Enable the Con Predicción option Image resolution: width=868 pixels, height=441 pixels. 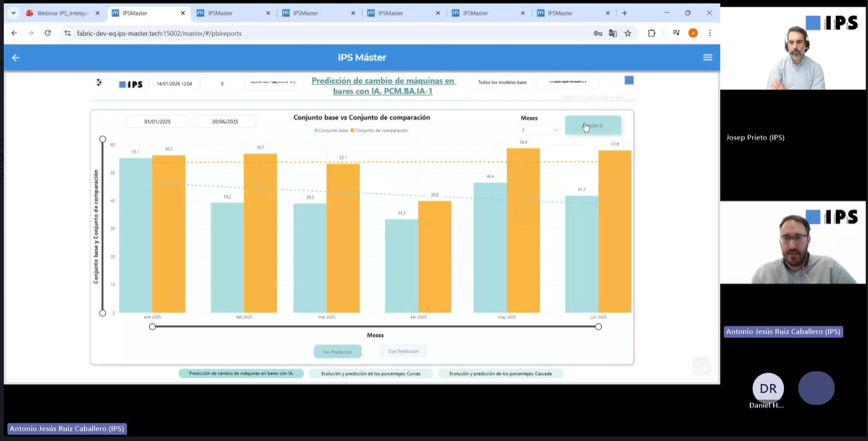(x=403, y=351)
